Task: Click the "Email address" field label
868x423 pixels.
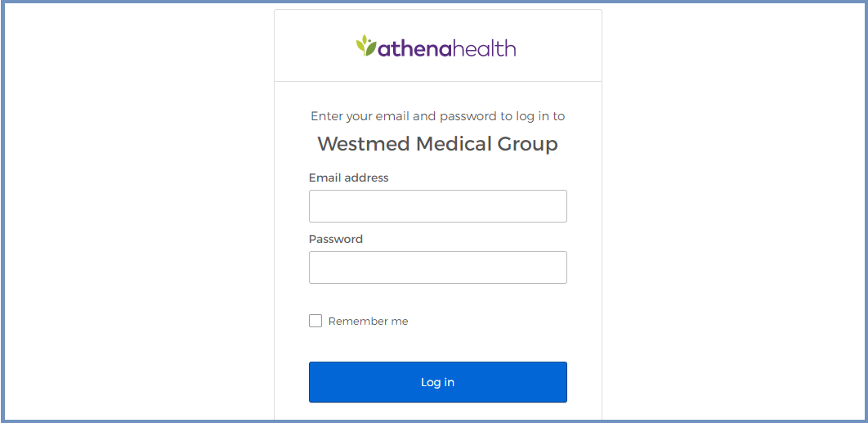Action: (x=349, y=178)
